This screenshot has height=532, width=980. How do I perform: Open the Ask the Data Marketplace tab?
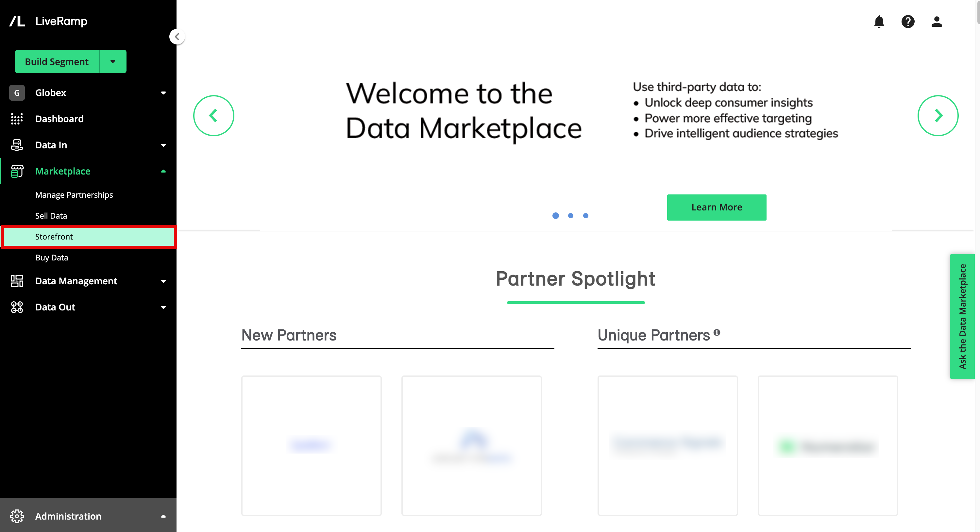[x=962, y=316]
